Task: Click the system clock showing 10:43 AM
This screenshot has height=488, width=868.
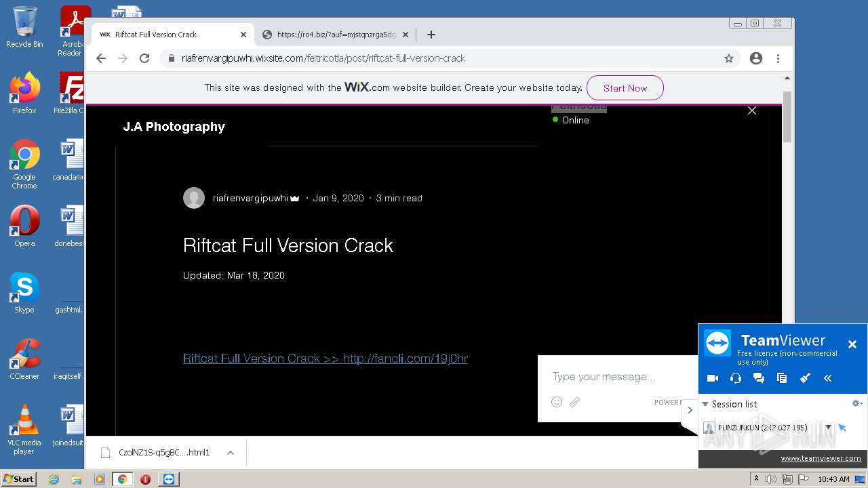Action: [833, 479]
